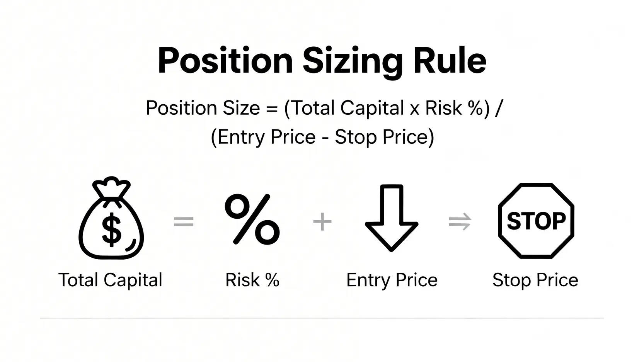Image resolution: width=644 pixels, height=362 pixels.
Task: Click the horizontal divider line near the bottom
Action: pyautogui.click(x=322, y=318)
